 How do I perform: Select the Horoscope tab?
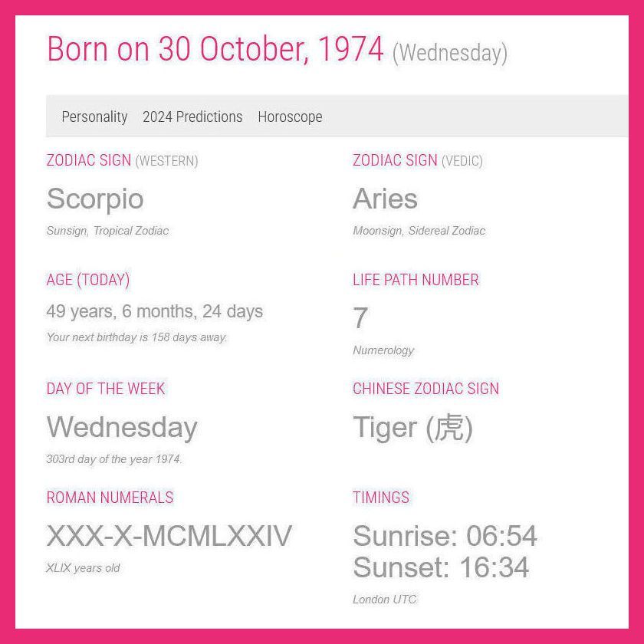[290, 117]
